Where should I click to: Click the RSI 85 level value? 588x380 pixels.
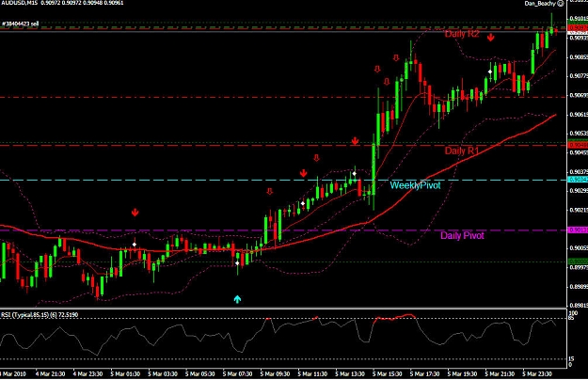click(x=571, y=318)
